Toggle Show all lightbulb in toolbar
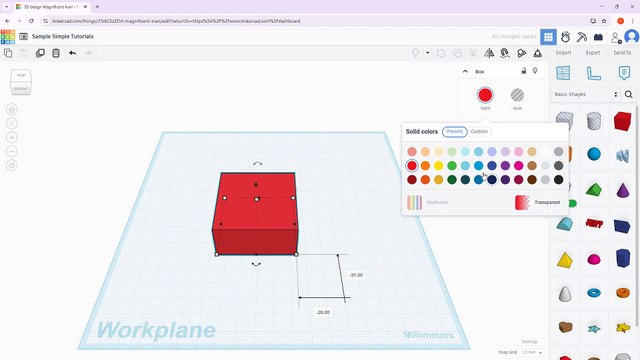The width and height of the screenshot is (640, 360). coord(416,53)
